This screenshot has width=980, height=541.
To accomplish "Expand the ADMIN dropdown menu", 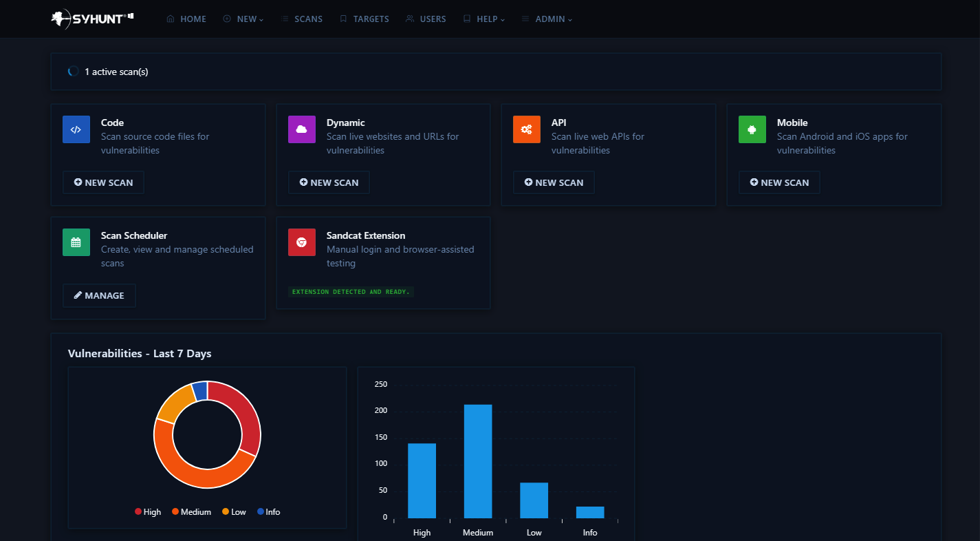I will click(x=547, y=19).
